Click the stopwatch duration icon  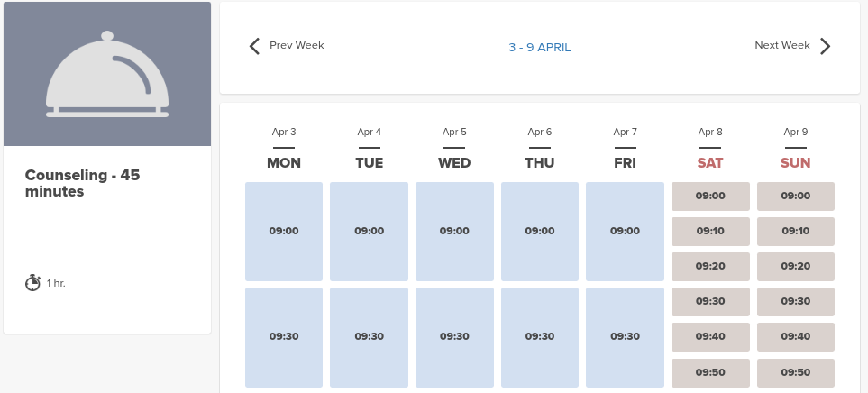tap(32, 283)
